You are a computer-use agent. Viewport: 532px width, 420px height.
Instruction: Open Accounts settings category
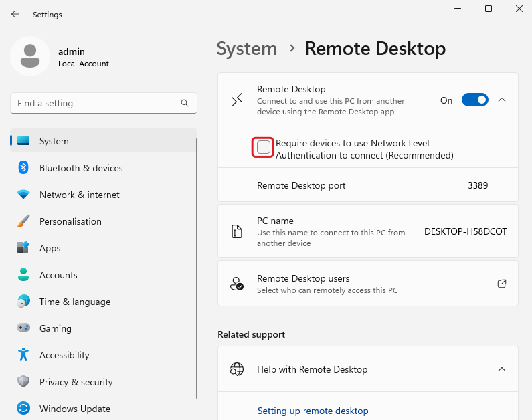click(x=58, y=275)
